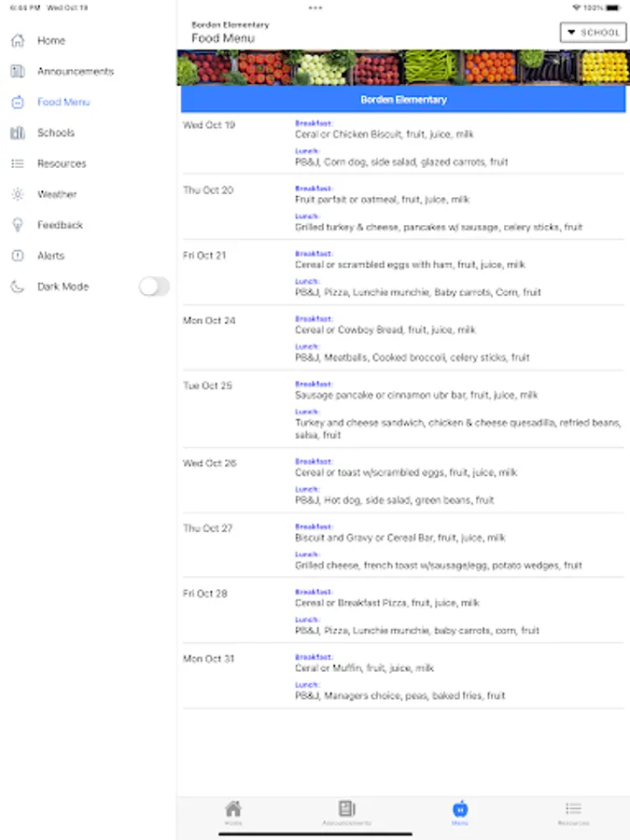Screen dimensions: 630x840
Task: Open the School dropdown selector
Action: (x=593, y=33)
